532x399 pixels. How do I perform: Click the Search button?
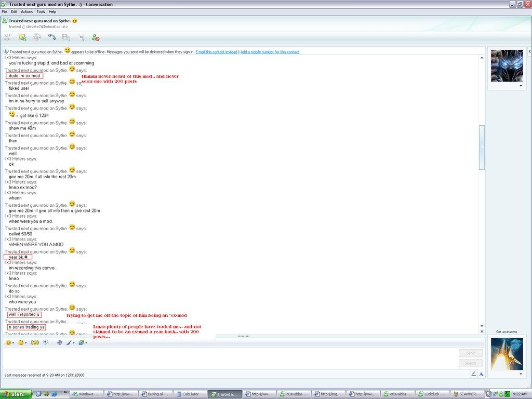tap(471, 363)
